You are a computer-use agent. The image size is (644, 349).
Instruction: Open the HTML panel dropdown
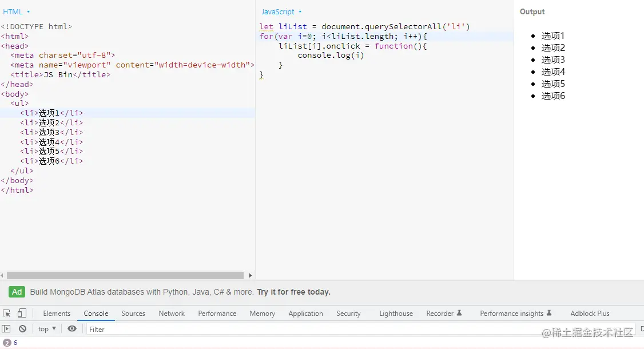[17, 12]
